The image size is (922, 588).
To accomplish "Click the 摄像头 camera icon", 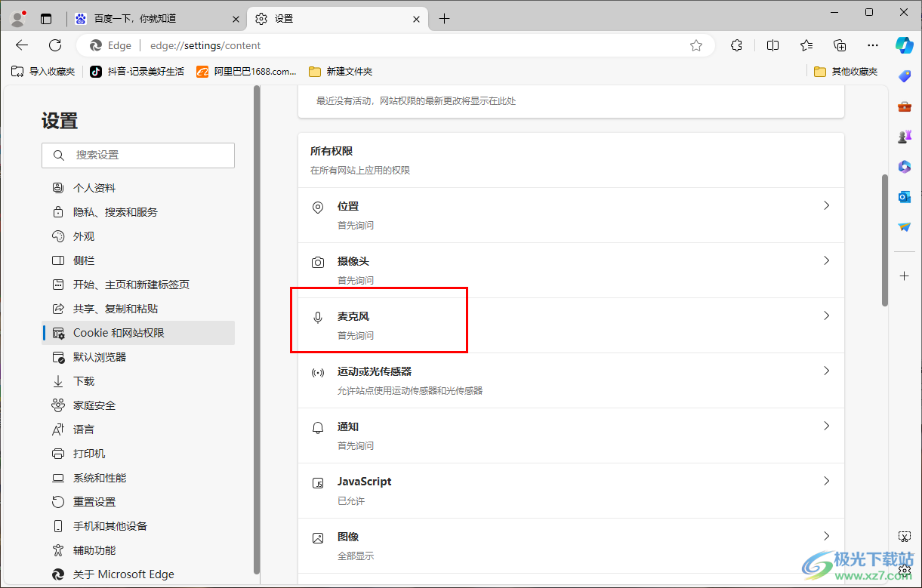I will tap(318, 263).
